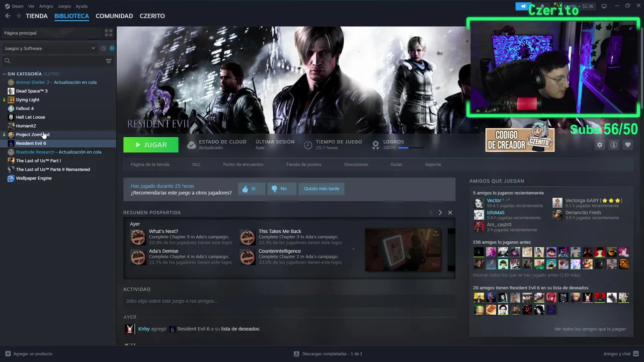Switch library to grid view icon
Viewport: 644px width, 362px height.
pos(109,33)
